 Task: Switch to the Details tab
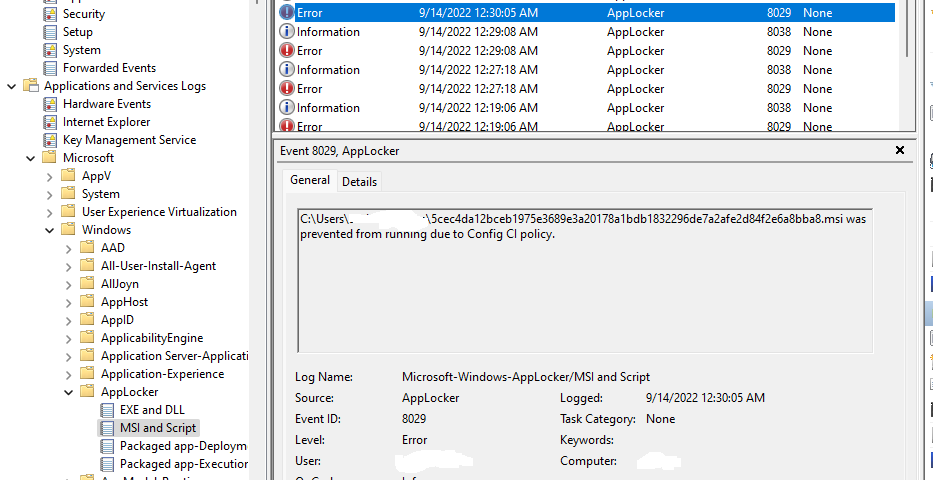359,181
